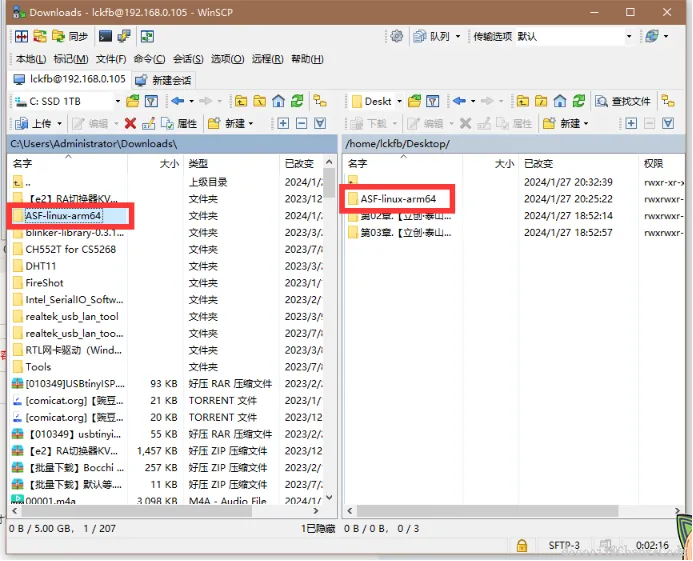Click the Commander layout icon in top toolbar
693x561 pixels.
pyautogui.click(x=21, y=37)
